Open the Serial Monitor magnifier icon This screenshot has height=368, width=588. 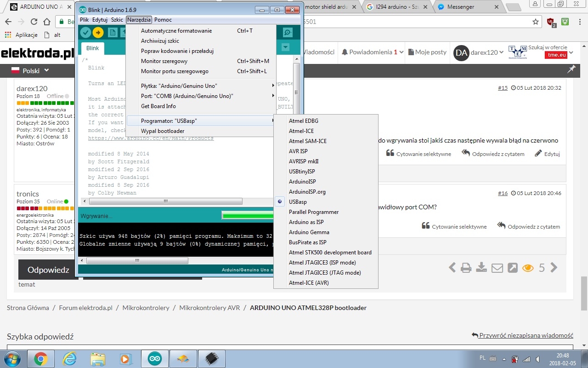288,32
